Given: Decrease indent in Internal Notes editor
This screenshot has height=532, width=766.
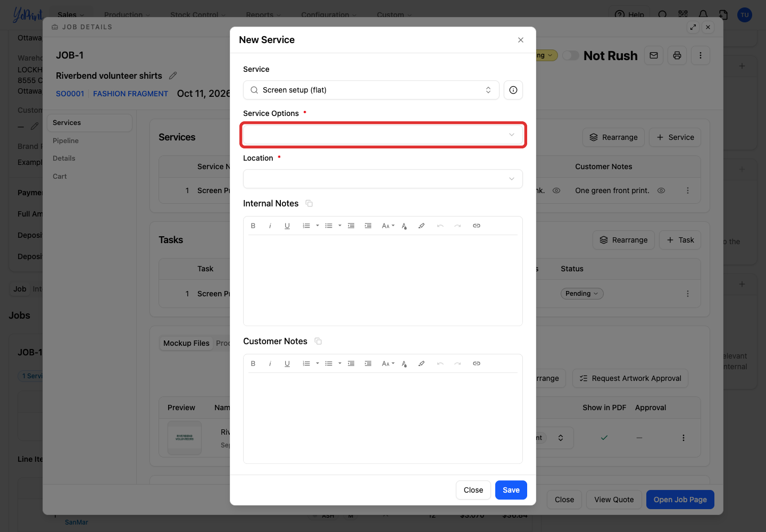Looking at the screenshot, I should tap(351, 226).
